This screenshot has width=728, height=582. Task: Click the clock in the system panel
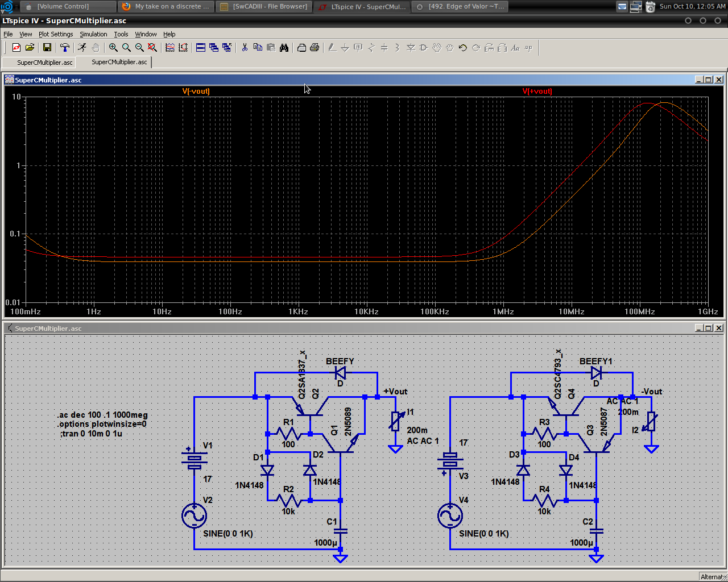click(x=692, y=6)
